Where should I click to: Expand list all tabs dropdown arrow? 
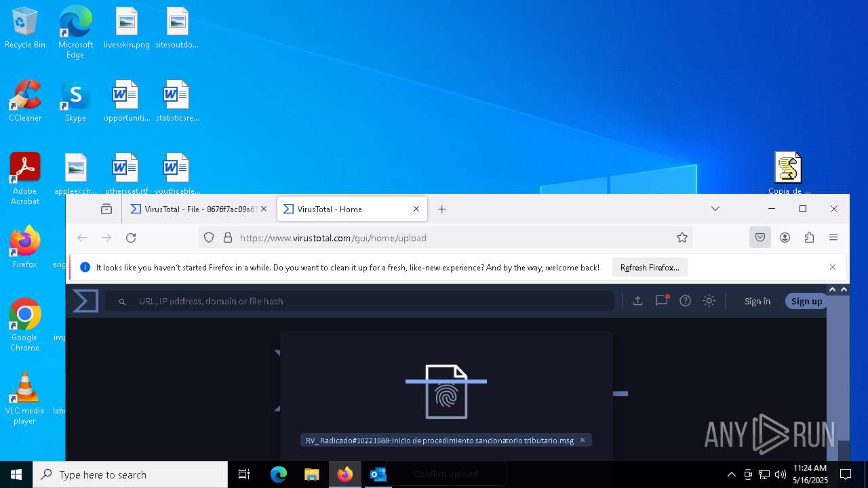pyautogui.click(x=715, y=209)
